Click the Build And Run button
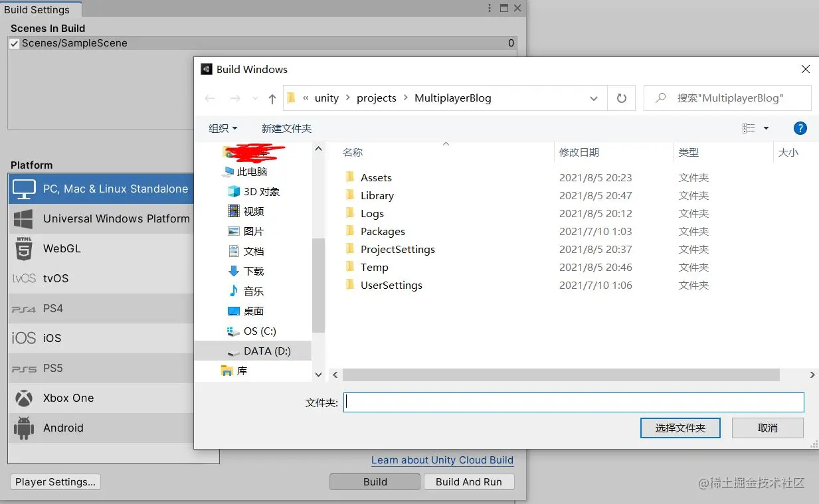819x504 pixels. click(469, 482)
